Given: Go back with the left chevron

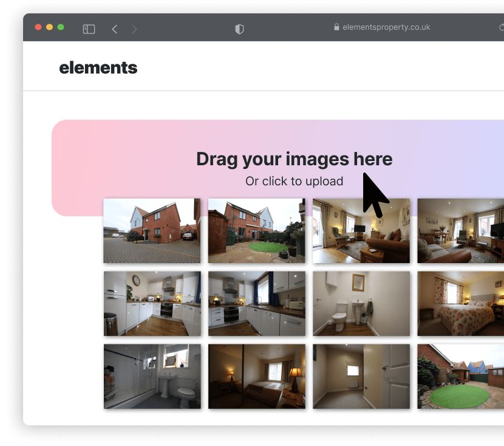Looking at the screenshot, I should click(114, 29).
